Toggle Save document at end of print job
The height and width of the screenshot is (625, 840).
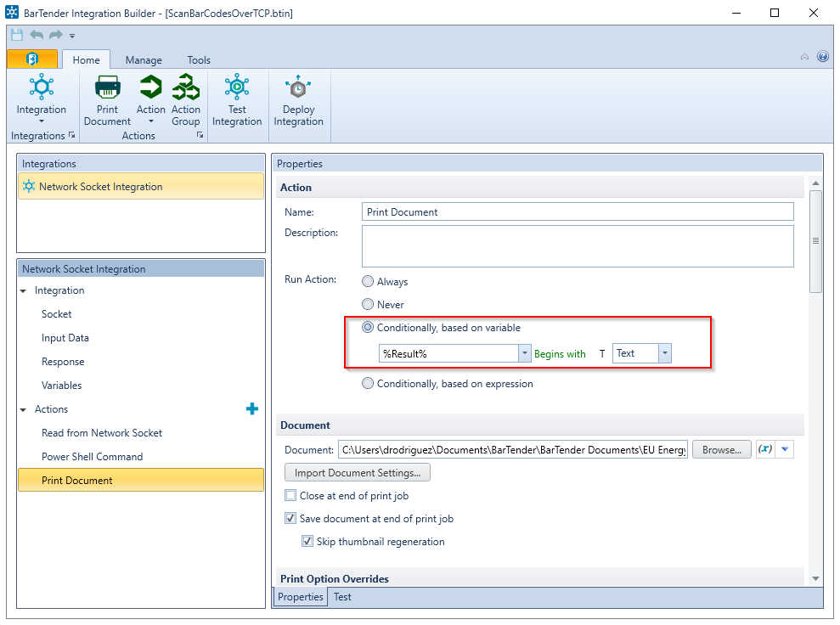[290, 518]
